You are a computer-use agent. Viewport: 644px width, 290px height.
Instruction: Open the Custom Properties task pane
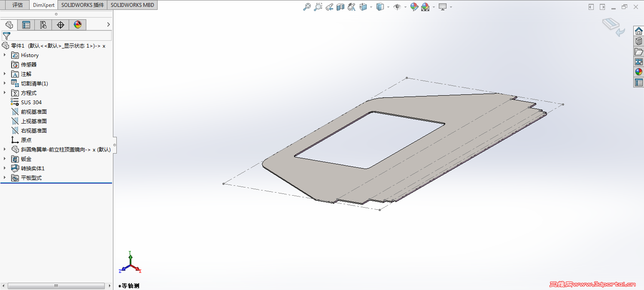(639, 82)
